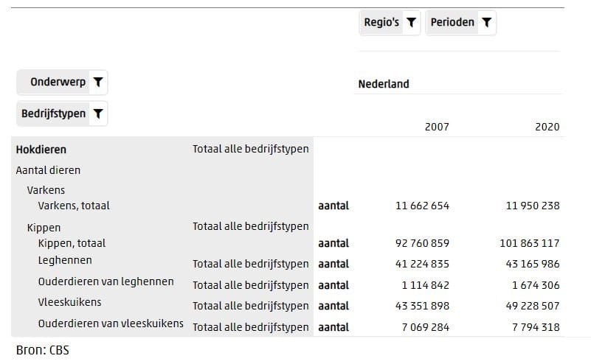591x364 pixels.
Task: Open the Bedrijfstypen filter by its label
Action: (53, 114)
